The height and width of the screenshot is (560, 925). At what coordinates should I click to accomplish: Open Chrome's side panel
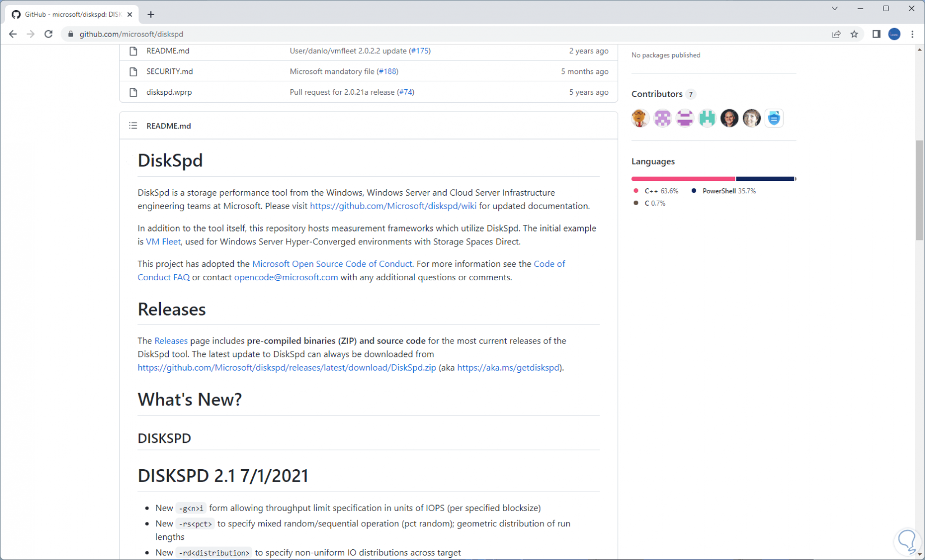pos(876,34)
